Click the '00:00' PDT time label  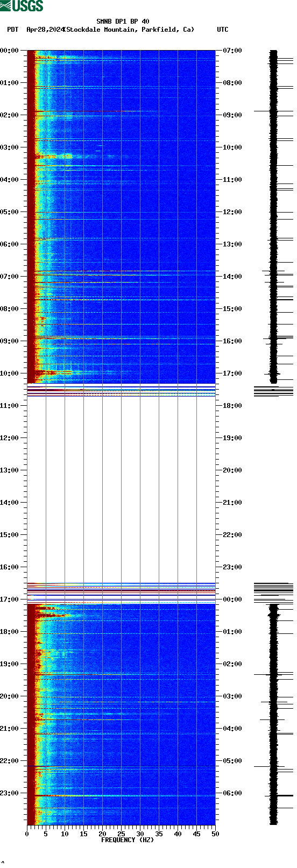click(9, 50)
